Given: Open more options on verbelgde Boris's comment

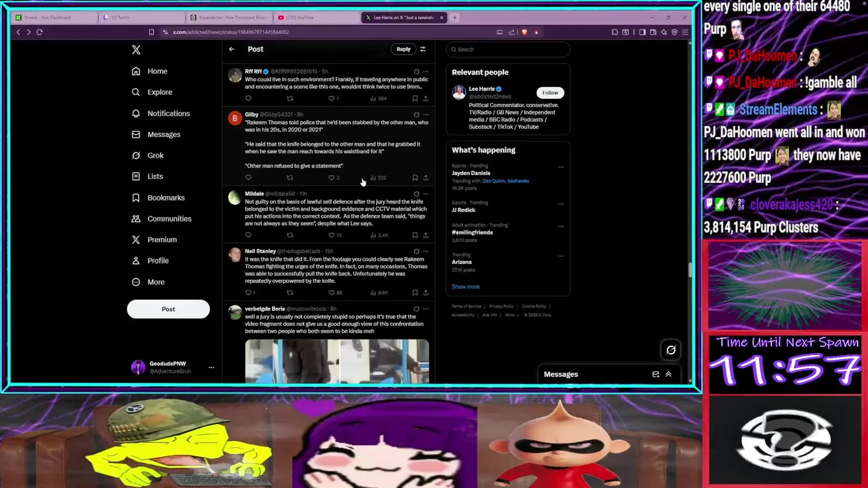Looking at the screenshot, I should click(x=426, y=309).
